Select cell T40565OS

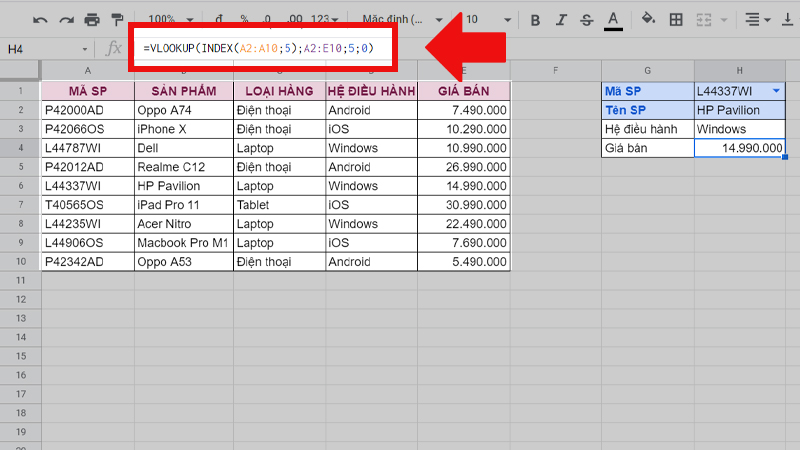(x=88, y=205)
